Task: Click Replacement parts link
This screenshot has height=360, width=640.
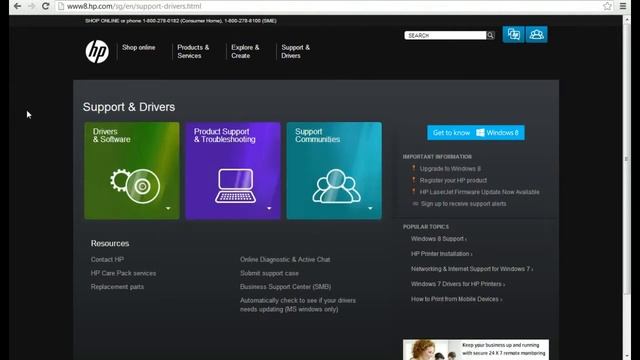Action: coord(117,287)
